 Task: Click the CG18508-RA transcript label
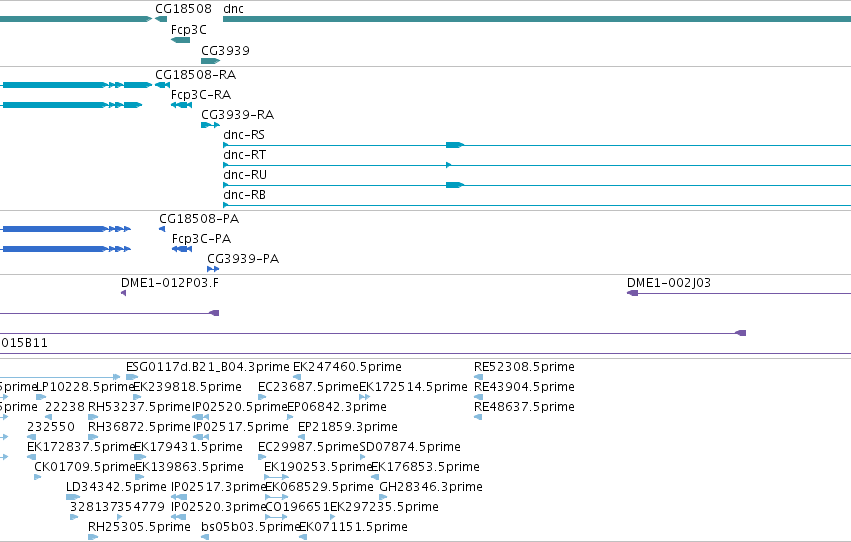(x=195, y=75)
